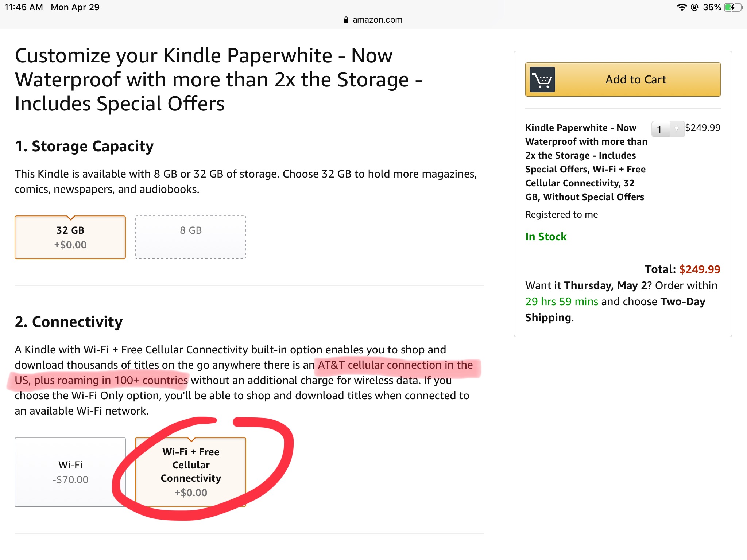This screenshot has height=560, width=747.
Task: Select Wi-Fi + Free Cellular Connectivity option
Action: click(x=190, y=472)
